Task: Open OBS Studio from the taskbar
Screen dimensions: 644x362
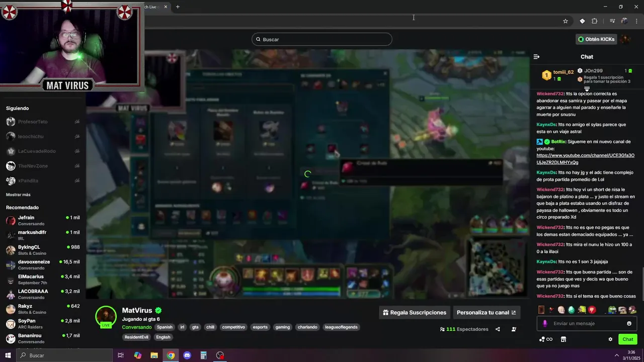Action: (220, 355)
